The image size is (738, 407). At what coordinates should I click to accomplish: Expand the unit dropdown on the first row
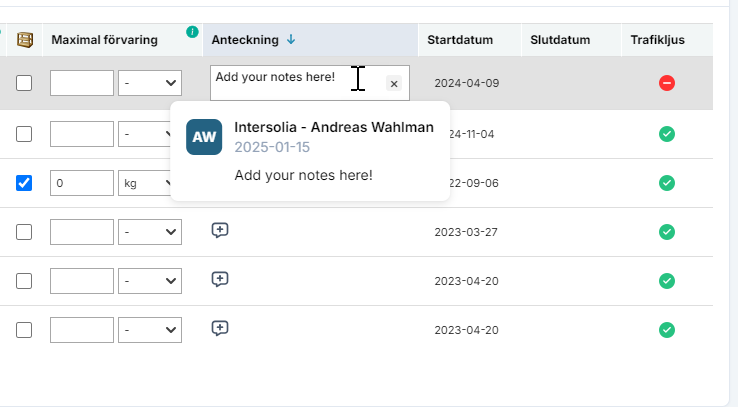click(150, 83)
